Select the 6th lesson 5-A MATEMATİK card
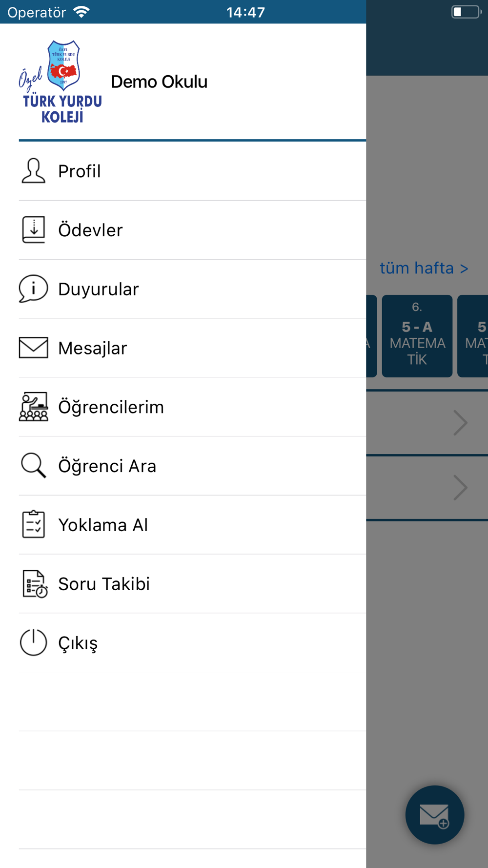This screenshot has width=488, height=868. point(417,336)
